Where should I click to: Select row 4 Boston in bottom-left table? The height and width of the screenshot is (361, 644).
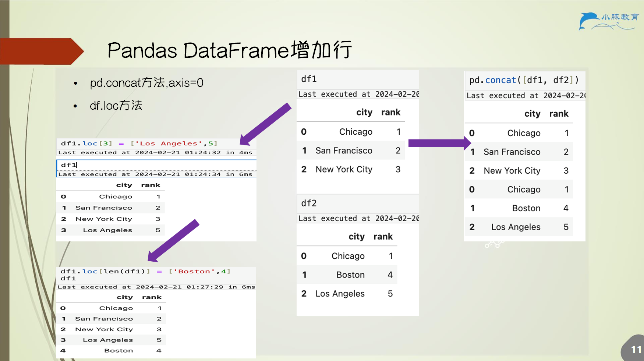click(111, 350)
